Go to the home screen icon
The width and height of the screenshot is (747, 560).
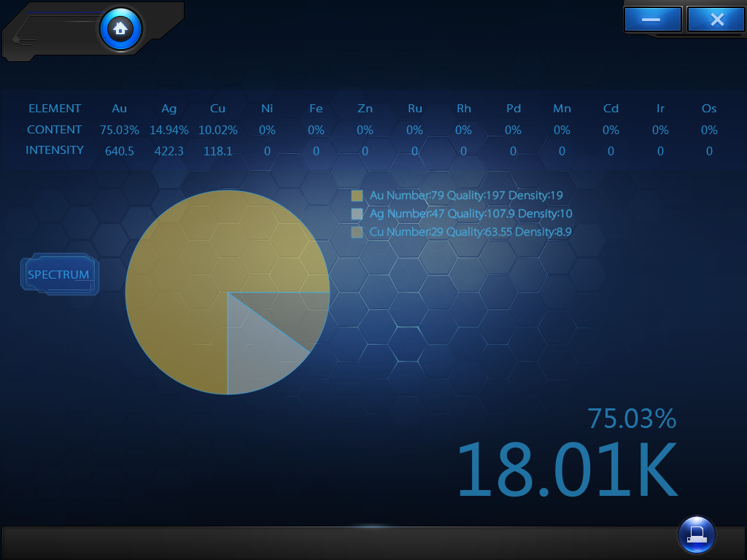pos(120,29)
